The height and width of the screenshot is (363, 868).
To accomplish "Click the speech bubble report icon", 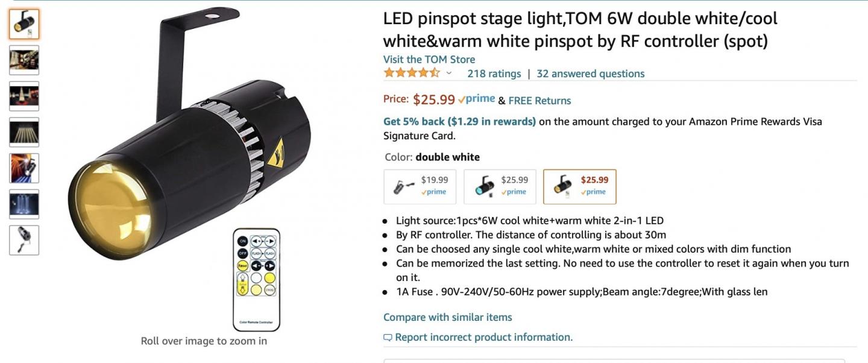I will tap(388, 338).
